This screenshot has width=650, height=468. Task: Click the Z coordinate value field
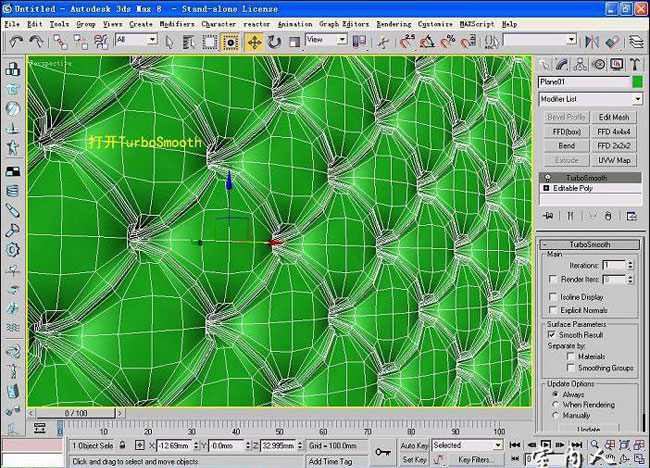click(x=278, y=446)
